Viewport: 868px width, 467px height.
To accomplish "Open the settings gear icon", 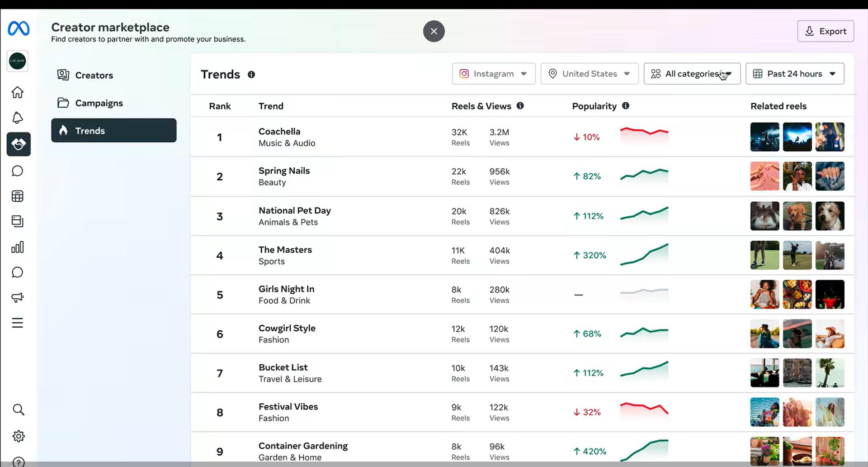I will click(x=19, y=436).
